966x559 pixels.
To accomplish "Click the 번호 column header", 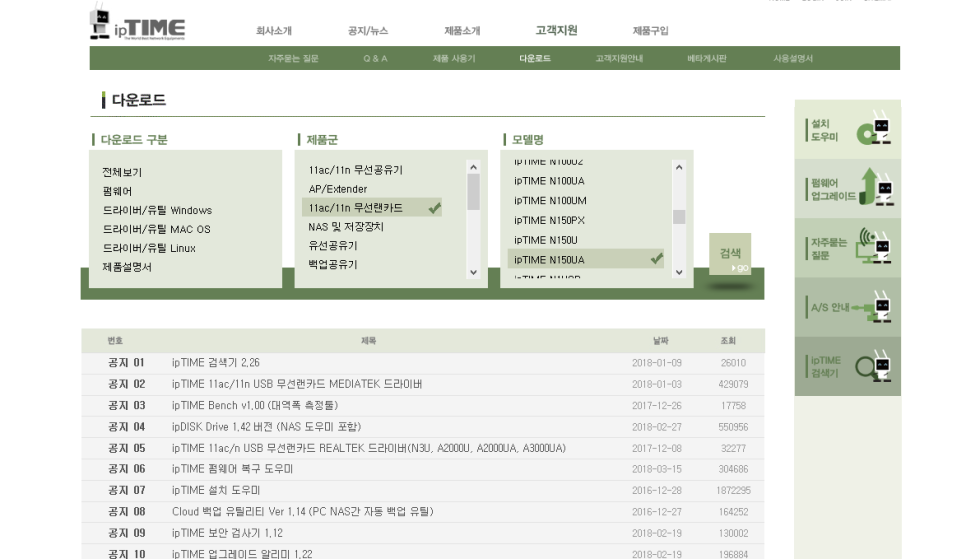I will 115,340.
